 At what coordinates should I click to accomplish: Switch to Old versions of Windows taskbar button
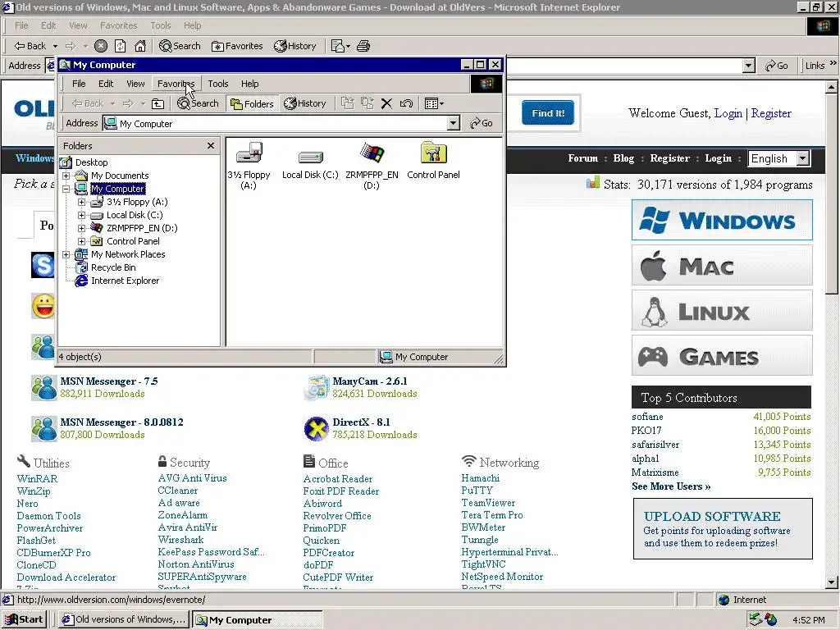123,619
